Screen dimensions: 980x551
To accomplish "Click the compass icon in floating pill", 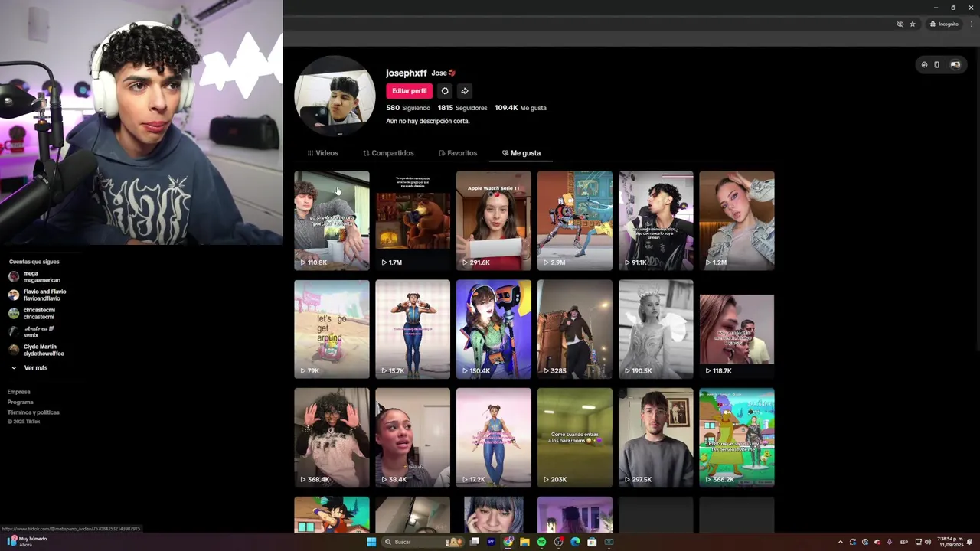I will (x=924, y=65).
